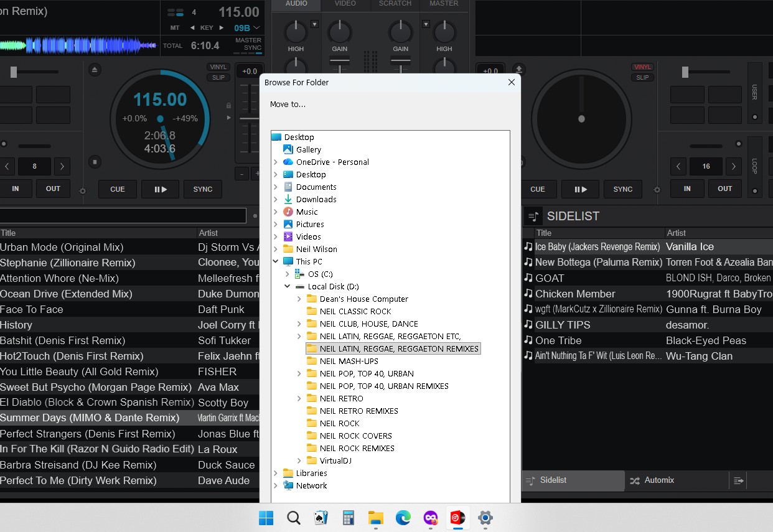Open File Explorer from the taskbar
Screen dimensions: 773x532
tap(375, 518)
